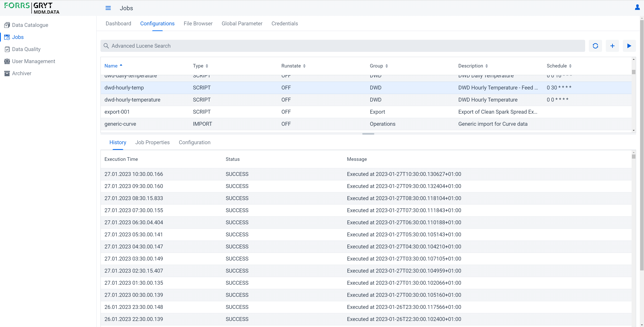Image resolution: width=644 pixels, height=327 pixels.
Task: Switch to Job Properties tab
Action: point(152,142)
